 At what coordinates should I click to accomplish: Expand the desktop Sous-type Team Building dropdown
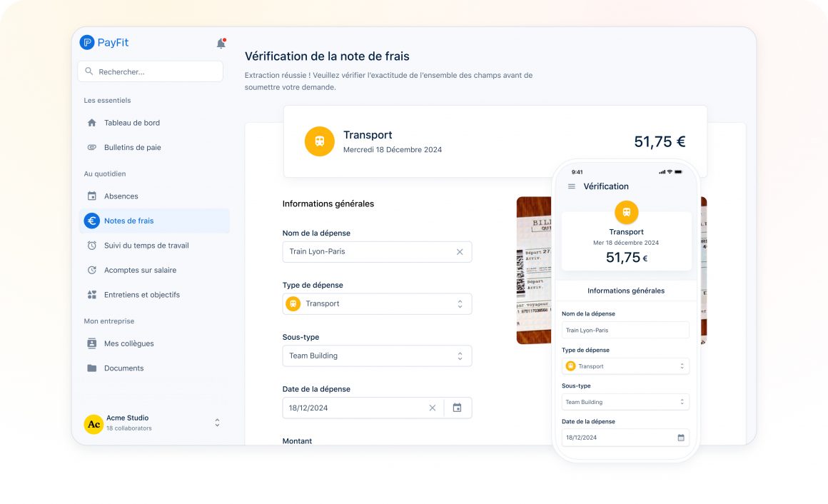point(460,356)
